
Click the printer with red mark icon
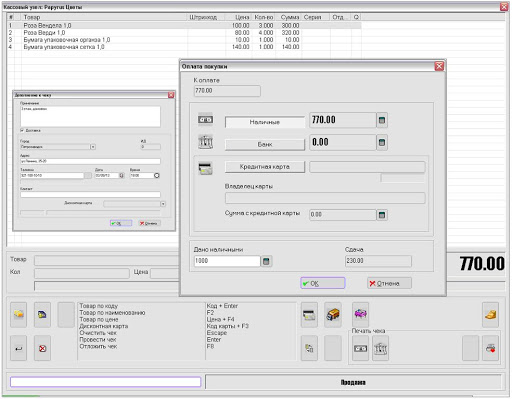(x=490, y=348)
